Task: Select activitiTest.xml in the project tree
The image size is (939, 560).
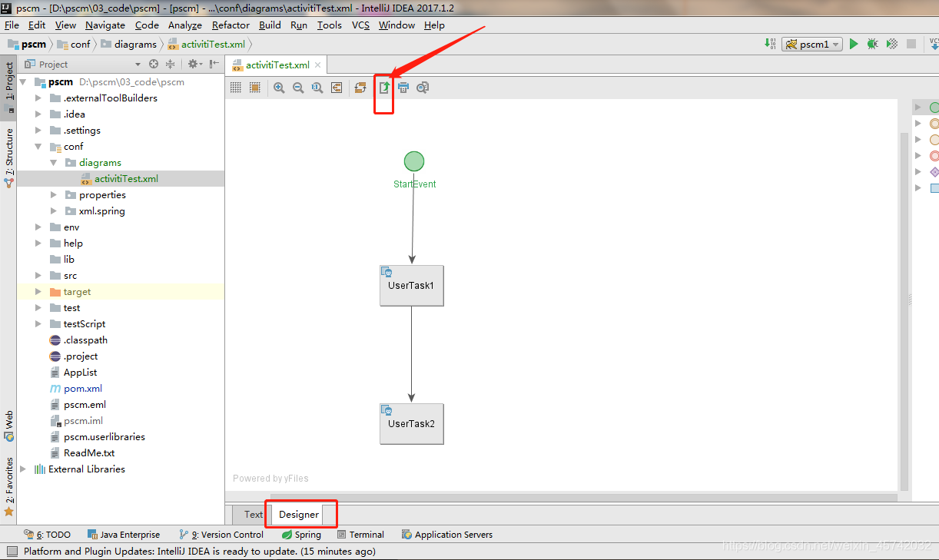Action: pos(121,178)
